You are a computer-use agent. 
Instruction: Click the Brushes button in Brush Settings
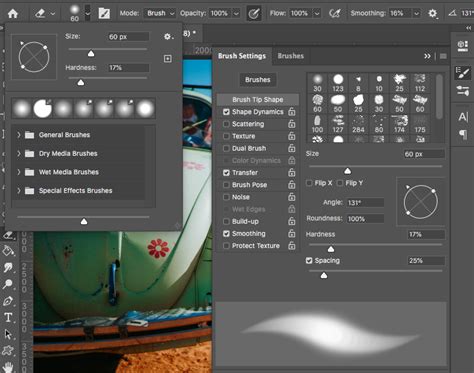[258, 80]
